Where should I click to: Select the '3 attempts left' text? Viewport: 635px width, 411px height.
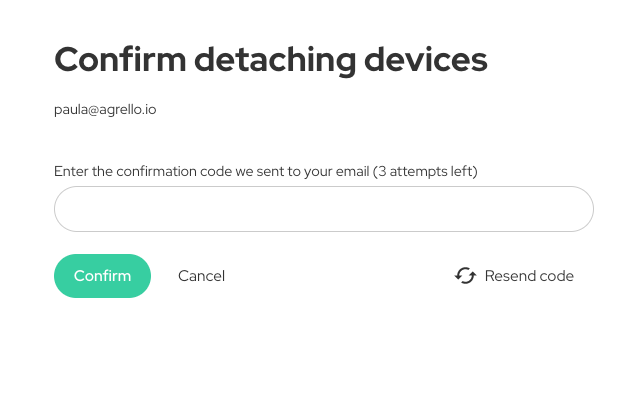(x=425, y=172)
